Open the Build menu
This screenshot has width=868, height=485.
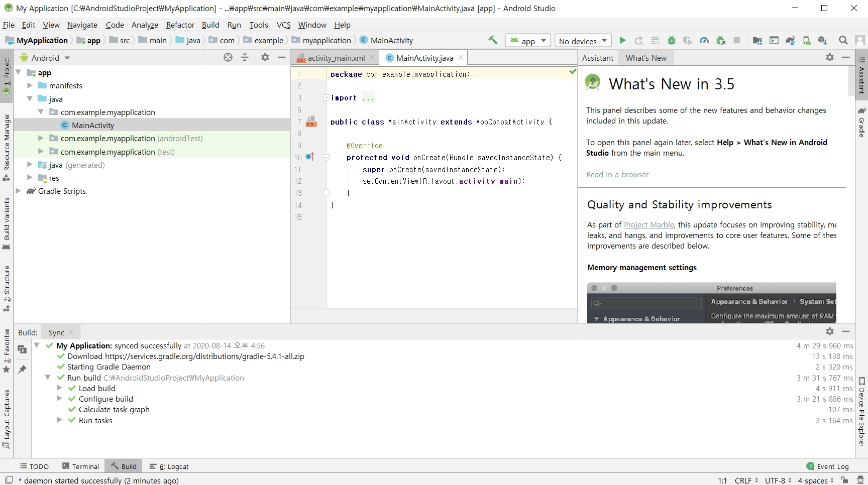[210, 25]
